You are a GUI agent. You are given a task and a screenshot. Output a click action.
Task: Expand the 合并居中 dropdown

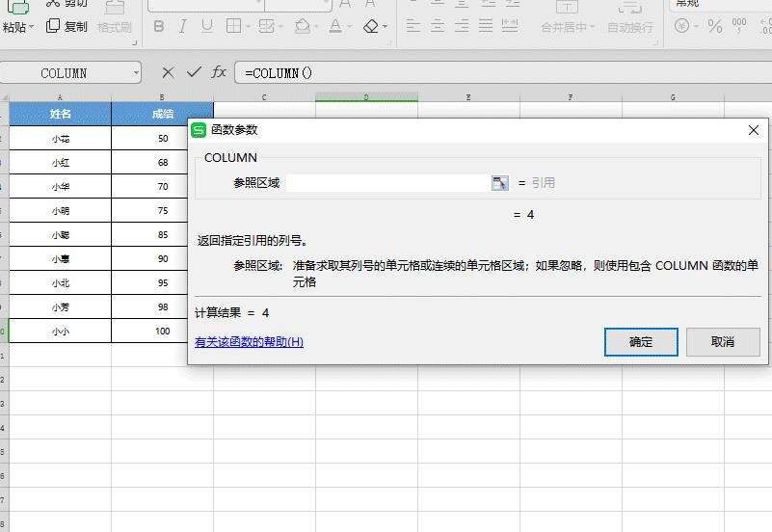pos(591,28)
